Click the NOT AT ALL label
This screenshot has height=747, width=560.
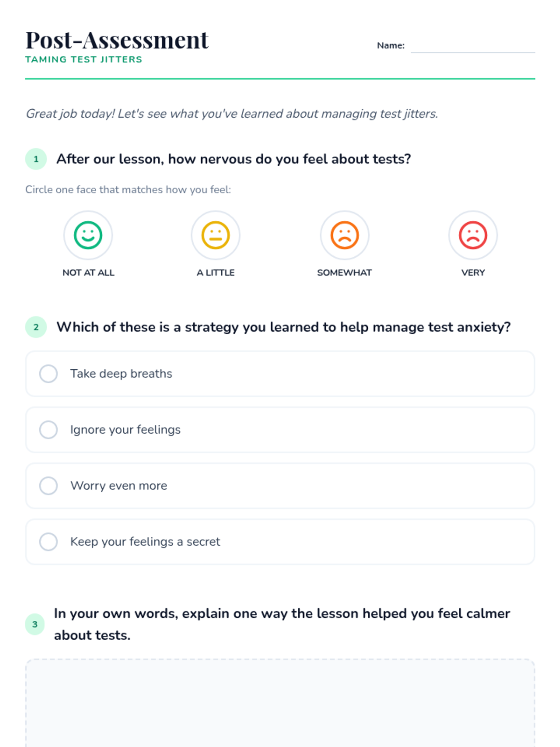88,273
